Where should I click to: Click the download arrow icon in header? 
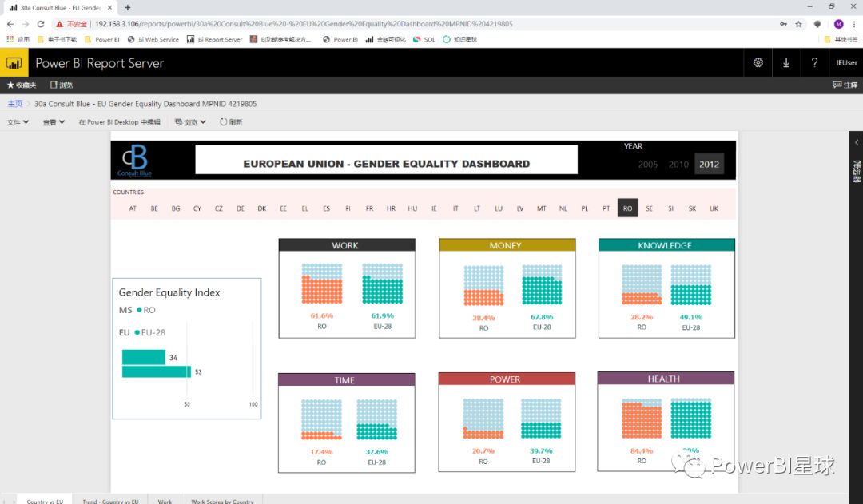[786, 63]
